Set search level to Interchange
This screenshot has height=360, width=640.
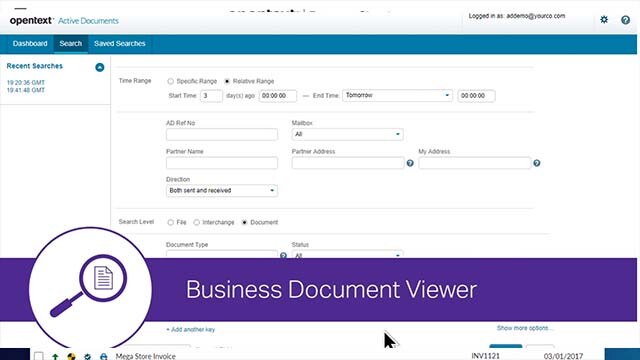click(x=197, y=222)
